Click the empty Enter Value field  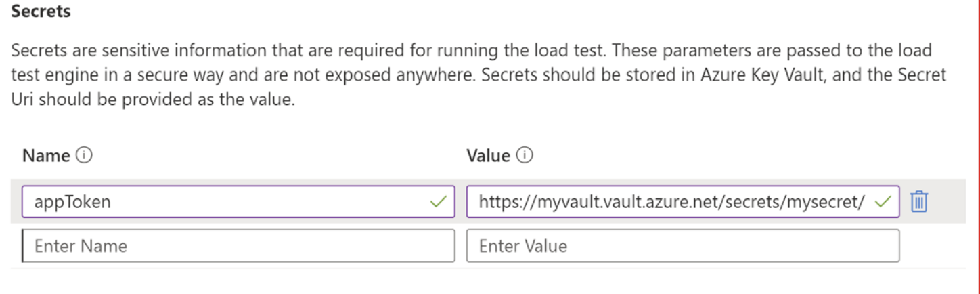pyautogui.click(x=682, y=245)
